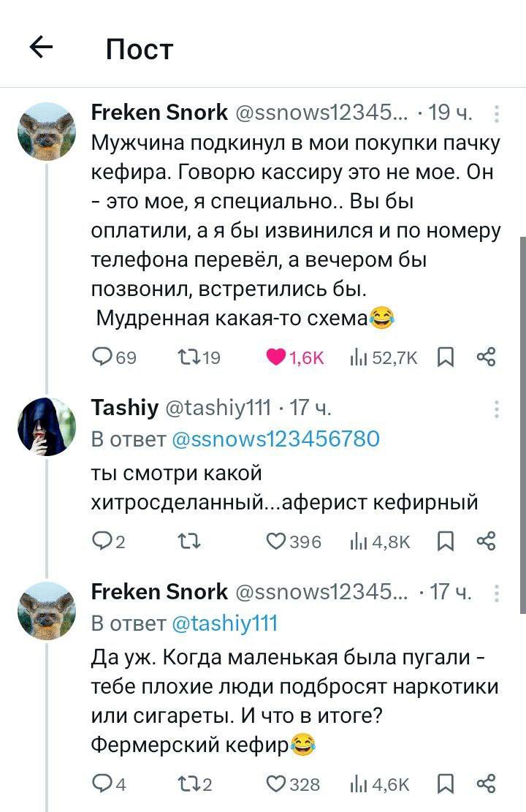Like Tashiy's reply with 396 likes

click(x=277, y=541)
